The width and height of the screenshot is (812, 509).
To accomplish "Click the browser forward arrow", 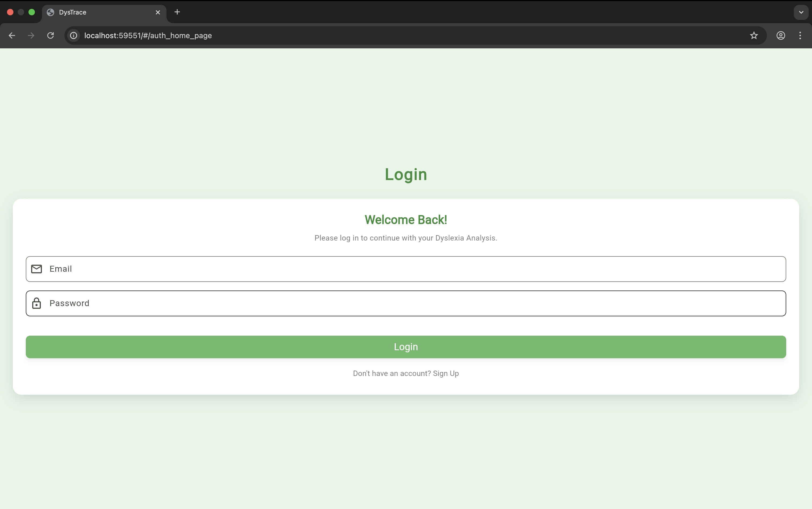I will (x=31, y=35).
